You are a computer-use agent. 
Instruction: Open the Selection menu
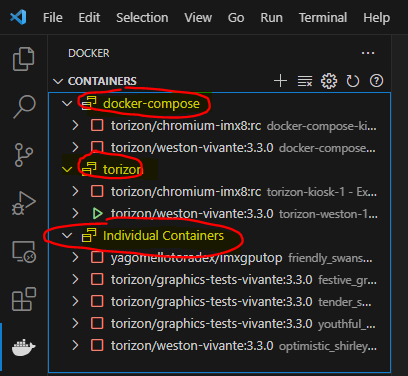click(142, 17)
